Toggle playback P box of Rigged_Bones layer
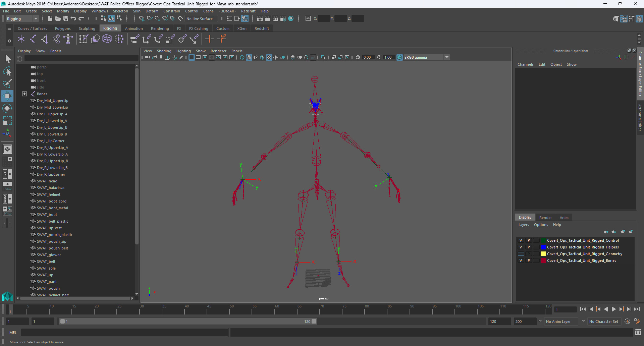644x346 pixels. 529,261
